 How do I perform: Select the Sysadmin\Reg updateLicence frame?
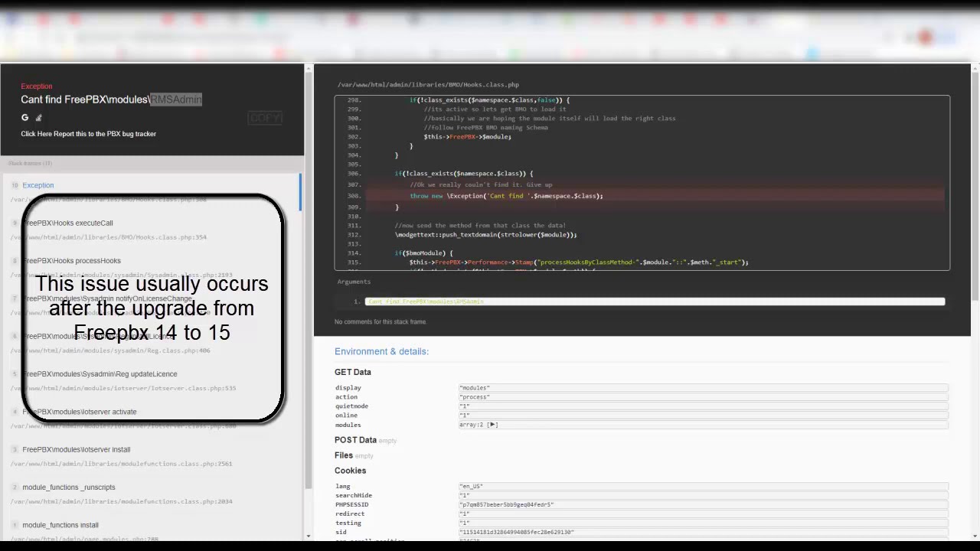(100, 374)
